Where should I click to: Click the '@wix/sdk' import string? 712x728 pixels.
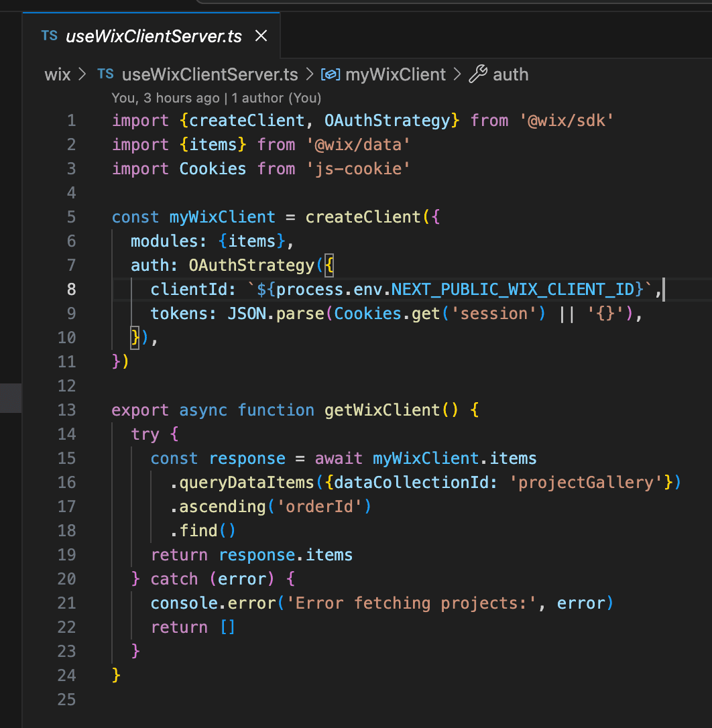click(566, 121)
